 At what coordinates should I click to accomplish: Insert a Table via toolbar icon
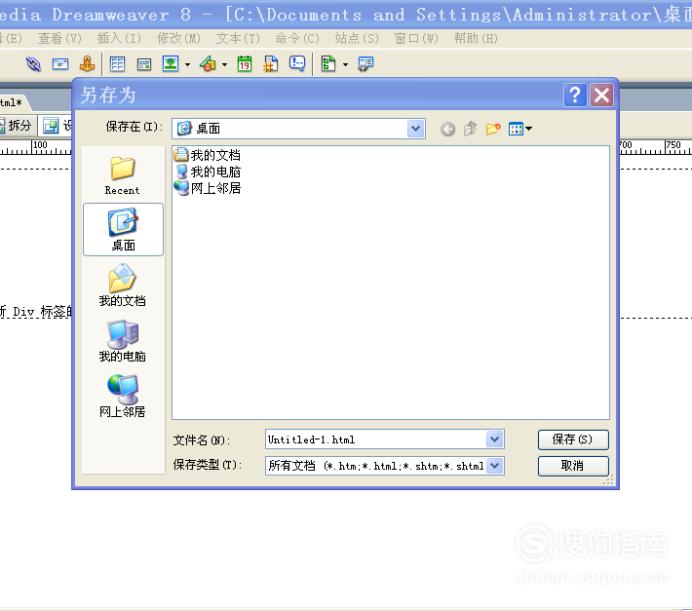point(117,64)
